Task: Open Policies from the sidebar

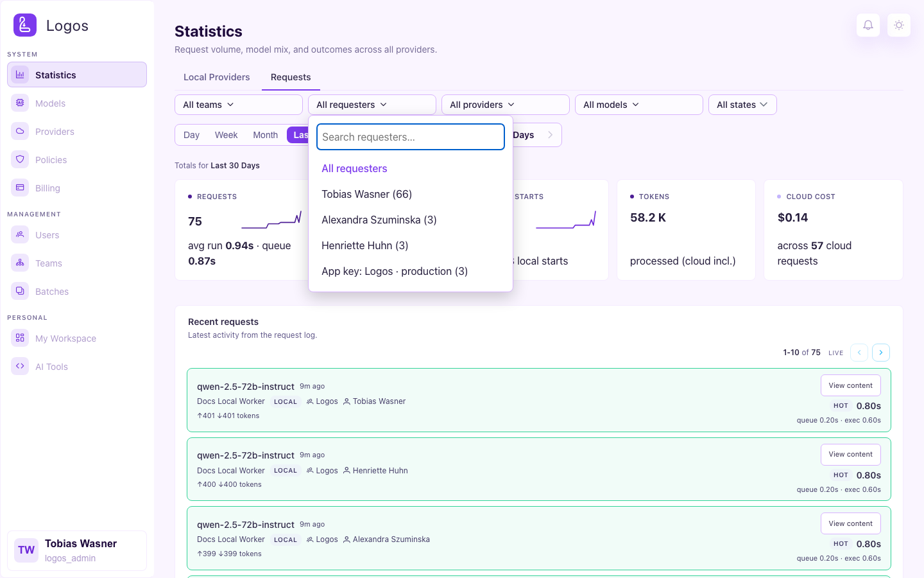Action: (x=77, y=159)
